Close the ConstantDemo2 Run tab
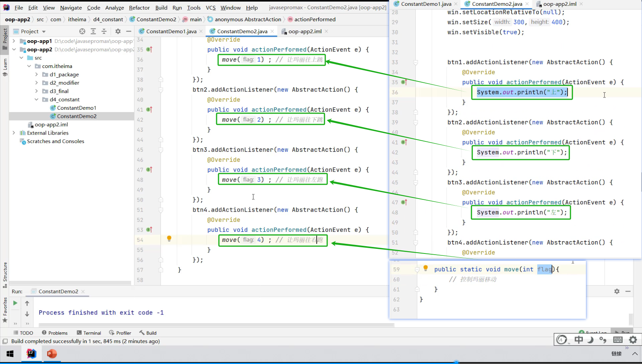The width and height of the screenshot is (642, 364). (x=83, y=291)
